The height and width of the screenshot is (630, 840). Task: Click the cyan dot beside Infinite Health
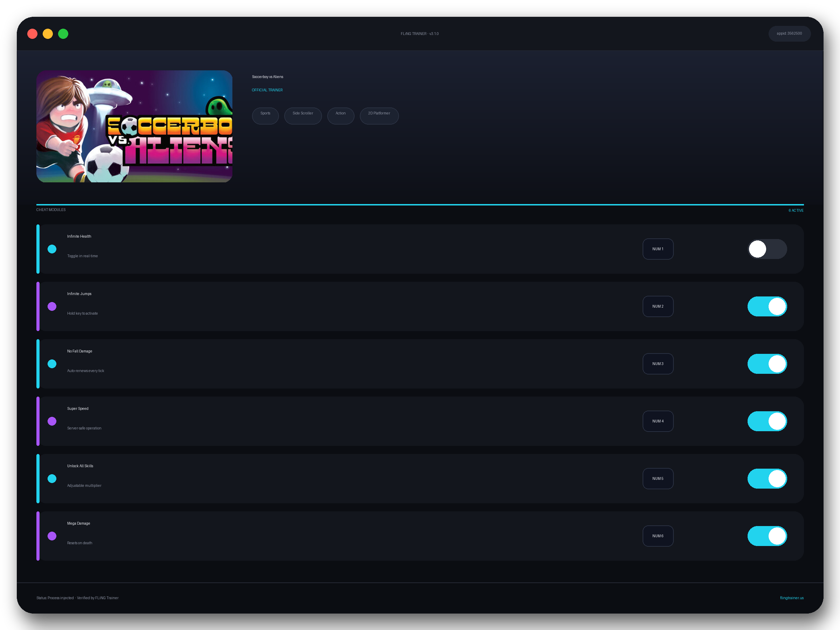(52, 249)
